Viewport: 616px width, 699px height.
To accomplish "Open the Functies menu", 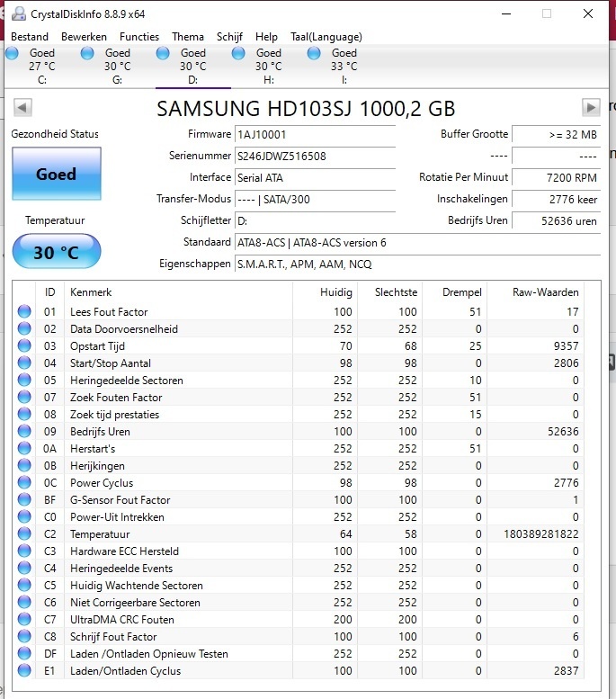I will click(139, 37).
